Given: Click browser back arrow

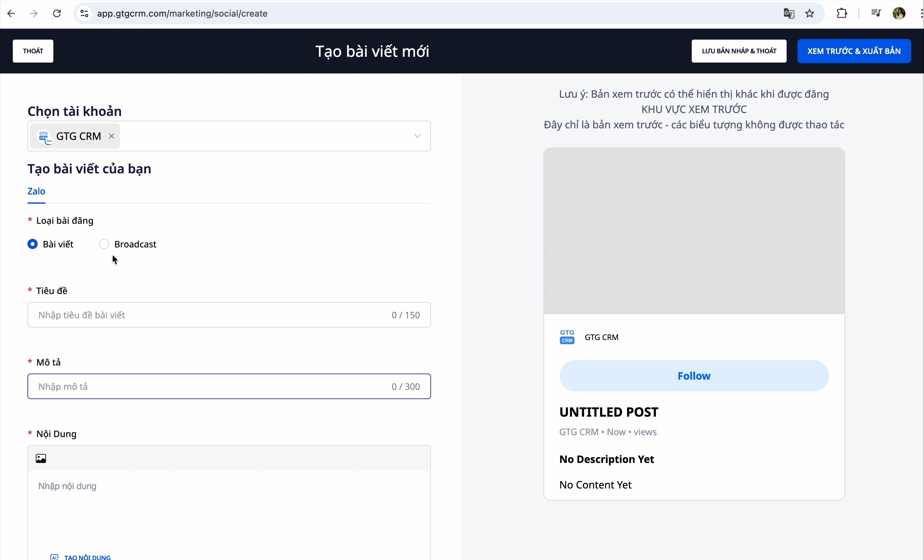Looking at the screenshot, I should pos(11,14).
